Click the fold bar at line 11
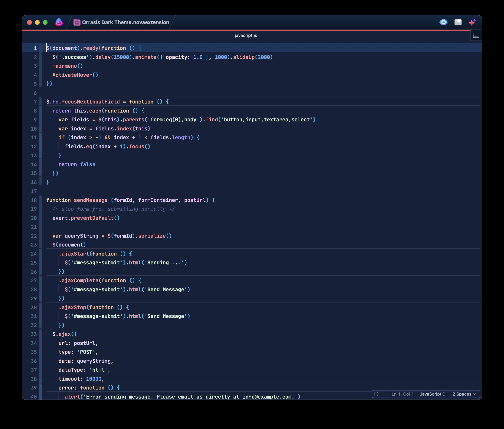 [x=40, y=138]
